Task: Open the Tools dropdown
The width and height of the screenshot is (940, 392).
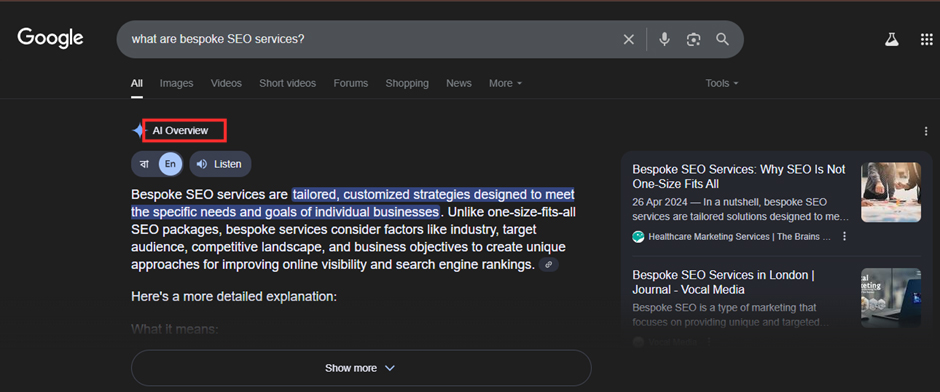Action: click(722, 83)
